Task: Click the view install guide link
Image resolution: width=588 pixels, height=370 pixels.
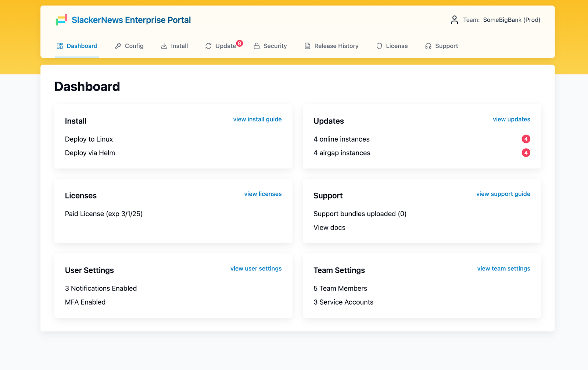Action: 257,119
